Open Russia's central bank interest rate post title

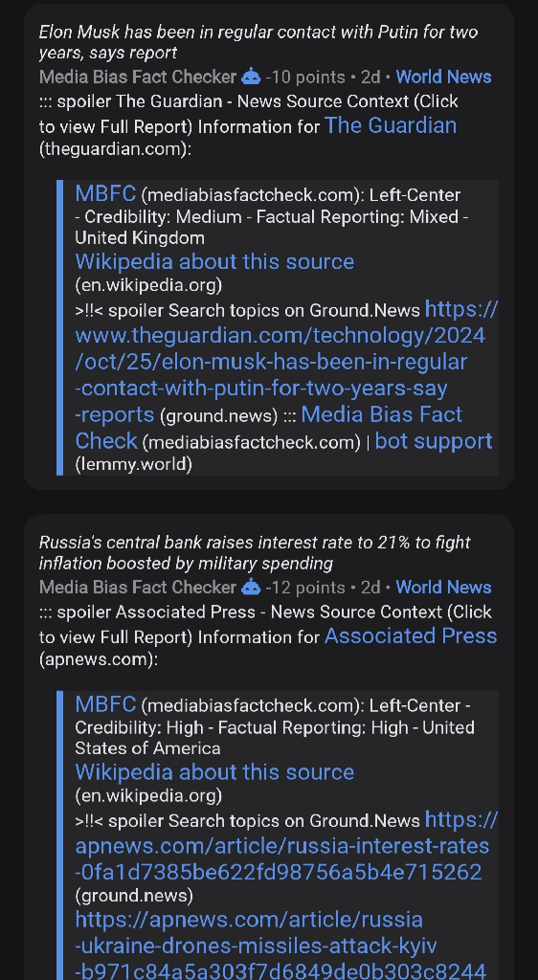[255, 552]
